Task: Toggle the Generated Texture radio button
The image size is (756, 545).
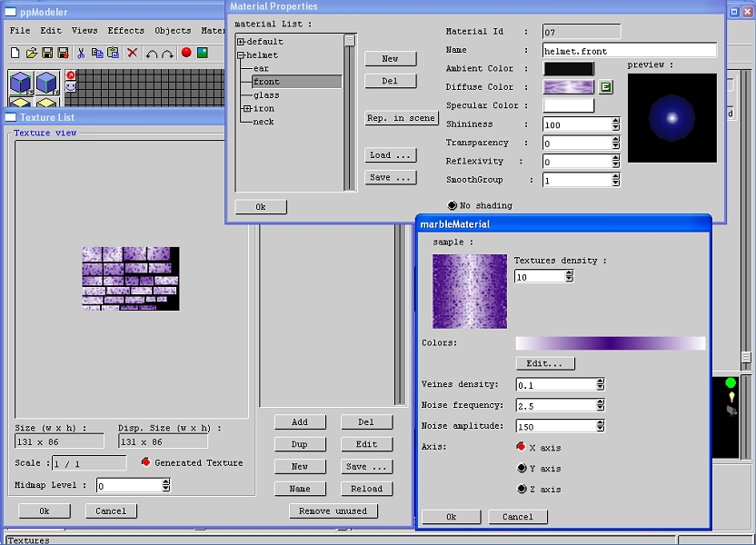Action: coord(145,462)
